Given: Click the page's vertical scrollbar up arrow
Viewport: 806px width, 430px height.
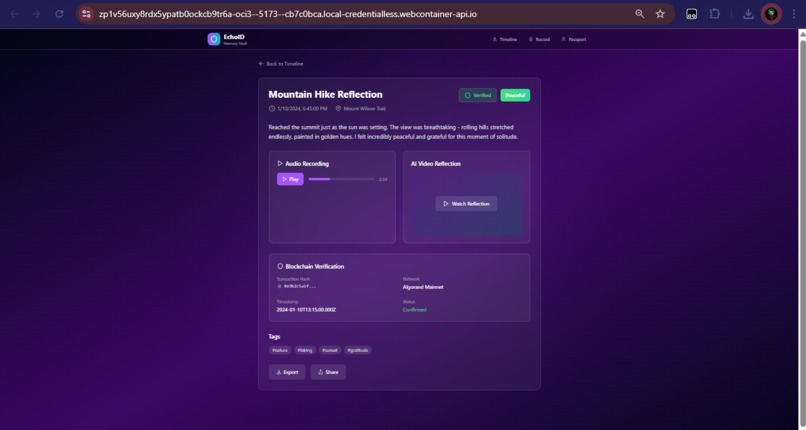Looking at the screenshot, I should (802, 34).
